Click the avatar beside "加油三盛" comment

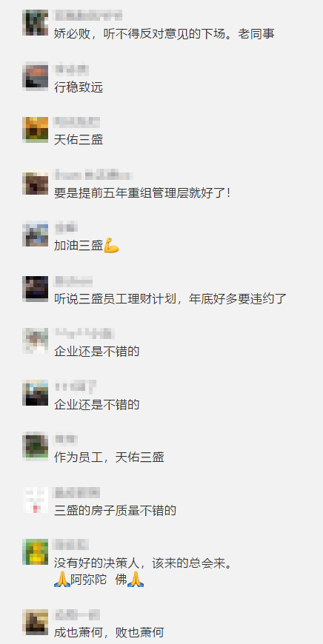point(36,234)
